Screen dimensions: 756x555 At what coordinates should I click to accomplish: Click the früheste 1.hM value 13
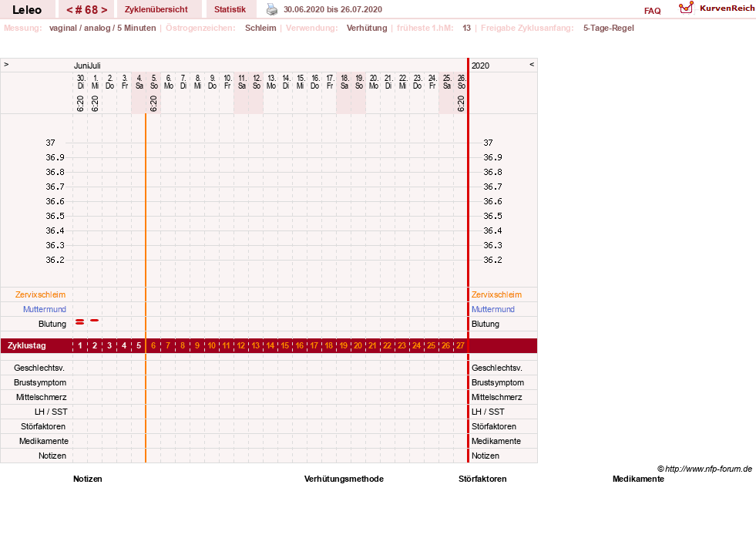pyautogui.click(x=466, y=28)
